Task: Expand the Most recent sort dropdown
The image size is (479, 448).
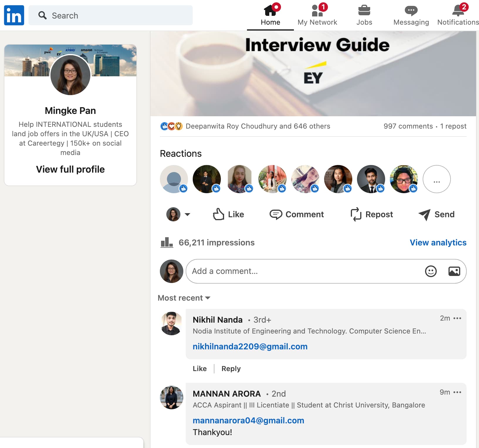Action: coord(184,298)
